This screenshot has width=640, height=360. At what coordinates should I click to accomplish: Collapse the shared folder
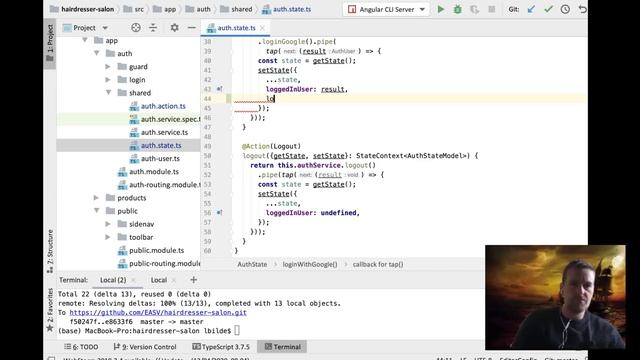[x=108, y=93]
